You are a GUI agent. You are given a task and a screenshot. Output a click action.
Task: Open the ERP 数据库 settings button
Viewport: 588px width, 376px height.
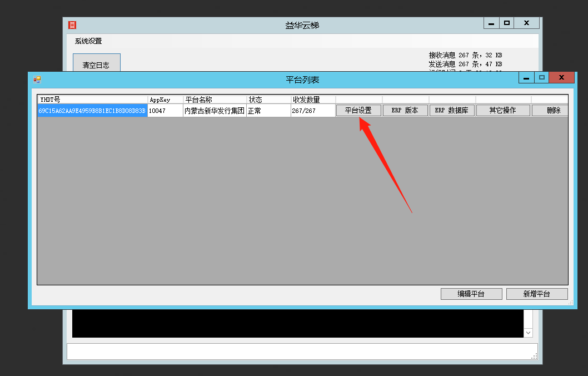tap(452, 111)
